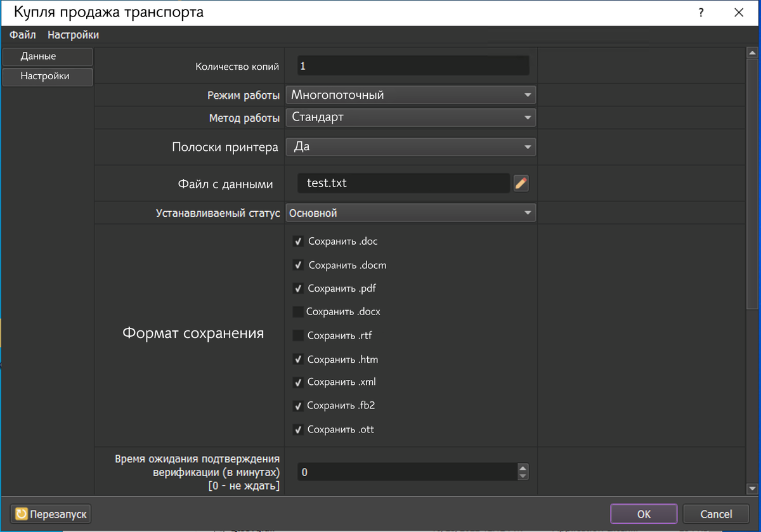Click the Метод работы label
Viewport: 761px width, 532px height.
click(x=244, y=118)
